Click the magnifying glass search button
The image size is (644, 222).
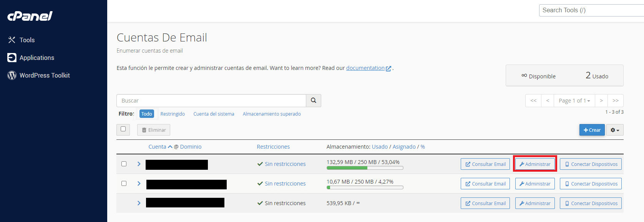coord(314,101)
